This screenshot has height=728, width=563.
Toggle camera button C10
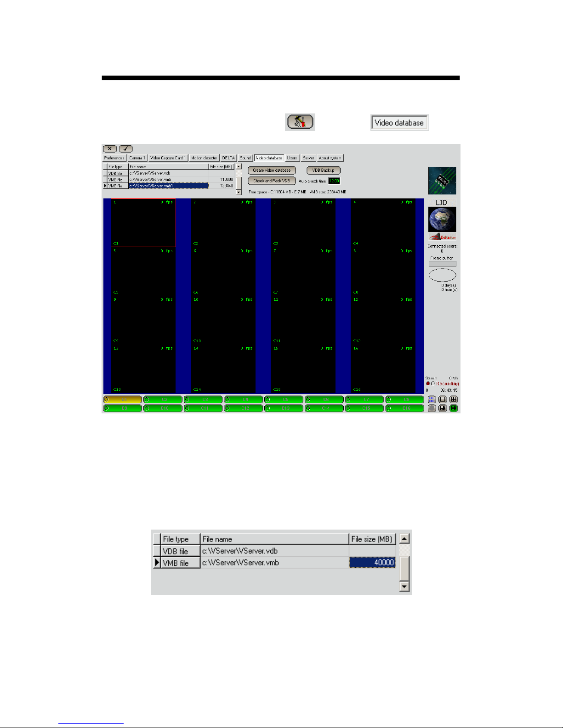pos(163,408)
